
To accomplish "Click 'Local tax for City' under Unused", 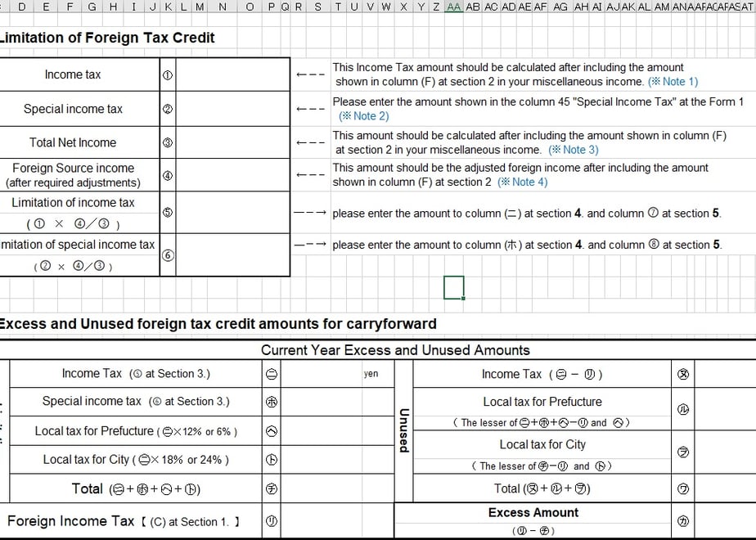I will tap(542, 444).
